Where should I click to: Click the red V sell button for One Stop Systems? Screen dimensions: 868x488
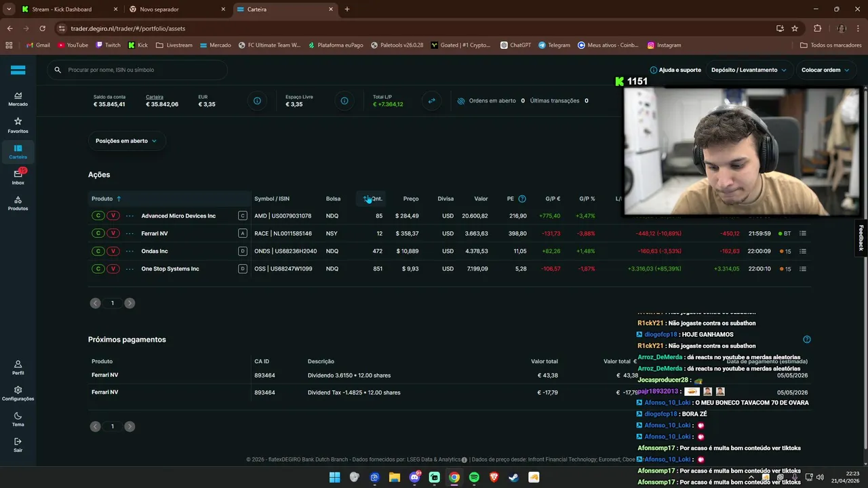(113, 268)
